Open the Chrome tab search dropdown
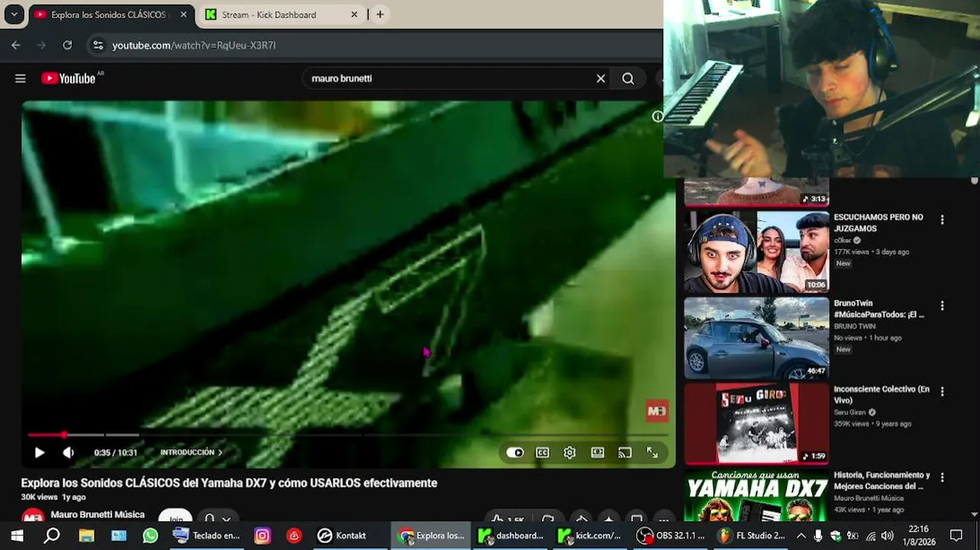This screenshot has width=980, height=550. tap(14, 15)
